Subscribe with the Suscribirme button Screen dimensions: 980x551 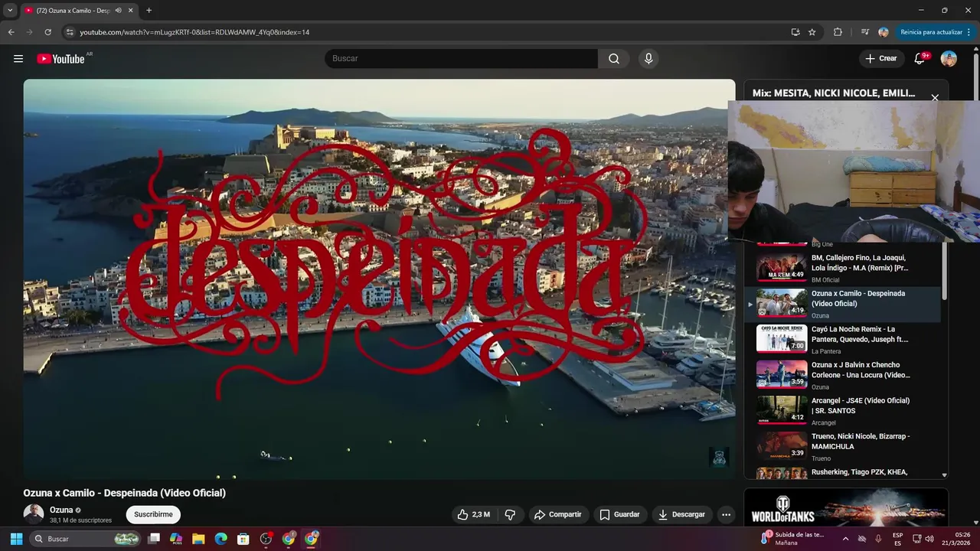(153, 514)
